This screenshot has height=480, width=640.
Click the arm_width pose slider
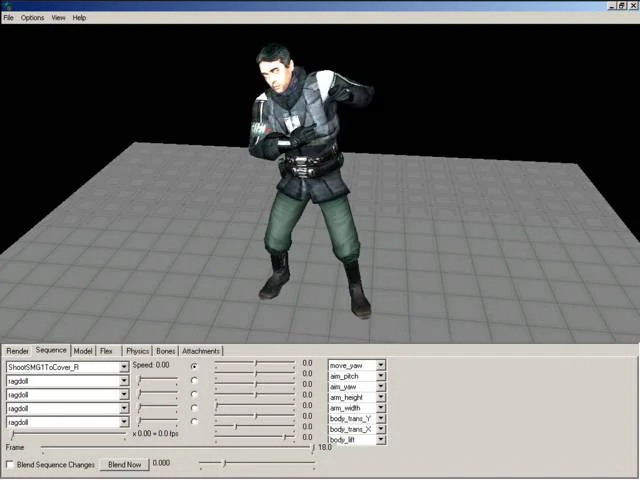tap(255, 405)
